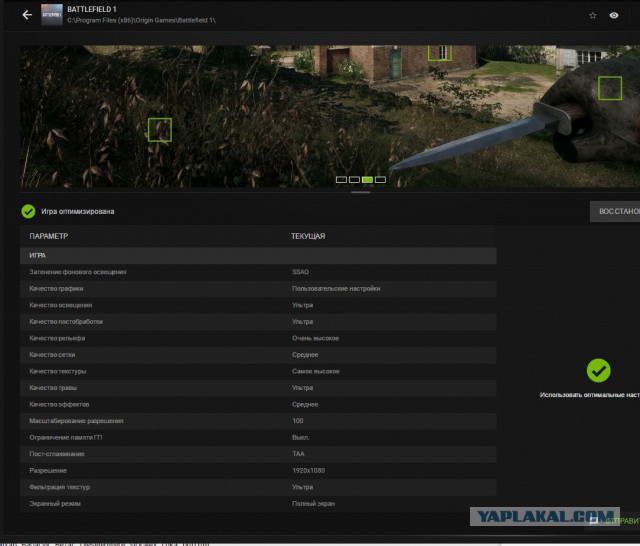The image size is (640, 546).
Task: Select 'Качество текстуры' parameter
Action: click(x=58, y=371)
